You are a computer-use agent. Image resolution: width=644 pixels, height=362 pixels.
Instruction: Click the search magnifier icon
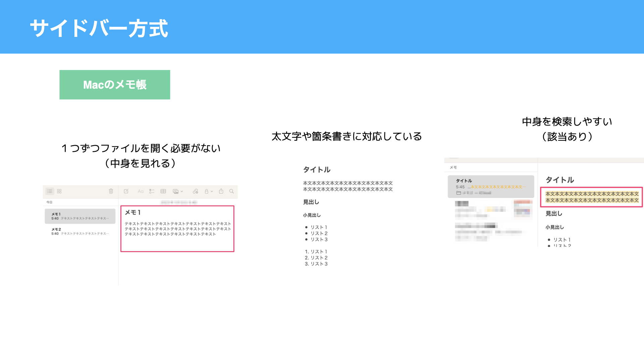click(231, 191)
